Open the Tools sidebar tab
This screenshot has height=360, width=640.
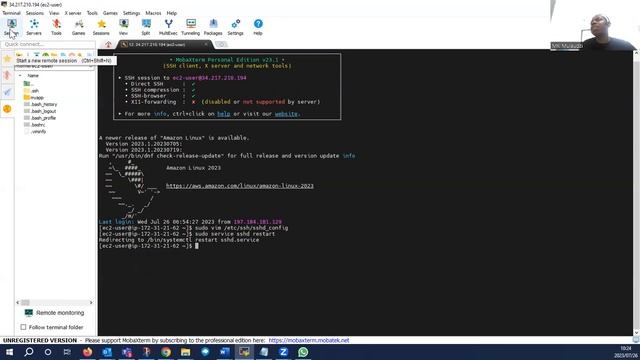7,76
